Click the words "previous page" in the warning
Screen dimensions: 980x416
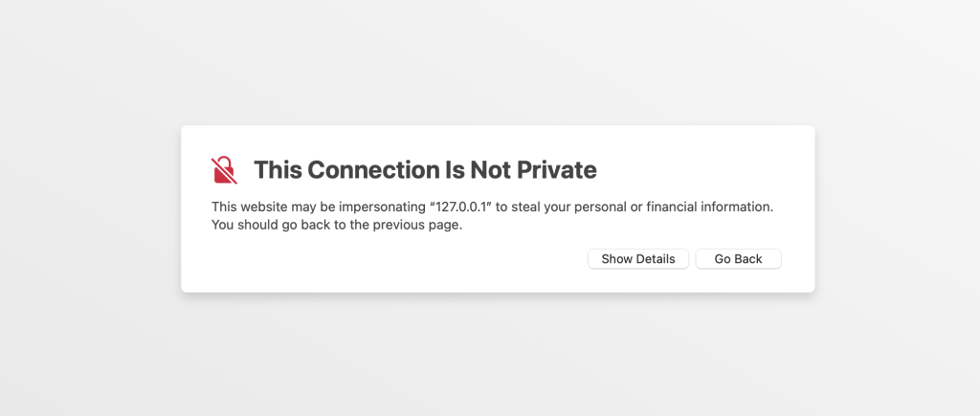pyautogui.click(x=422, y=226)
